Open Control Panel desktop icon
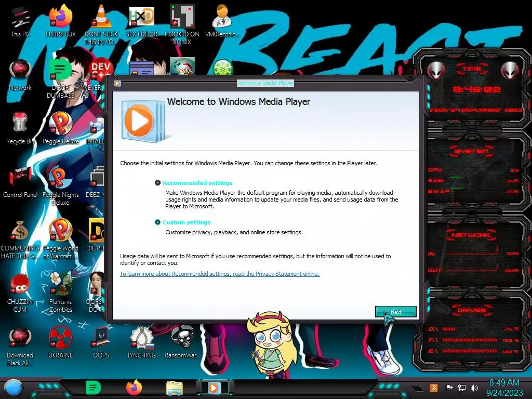This screenshot has height=399, width=532. 20,182
